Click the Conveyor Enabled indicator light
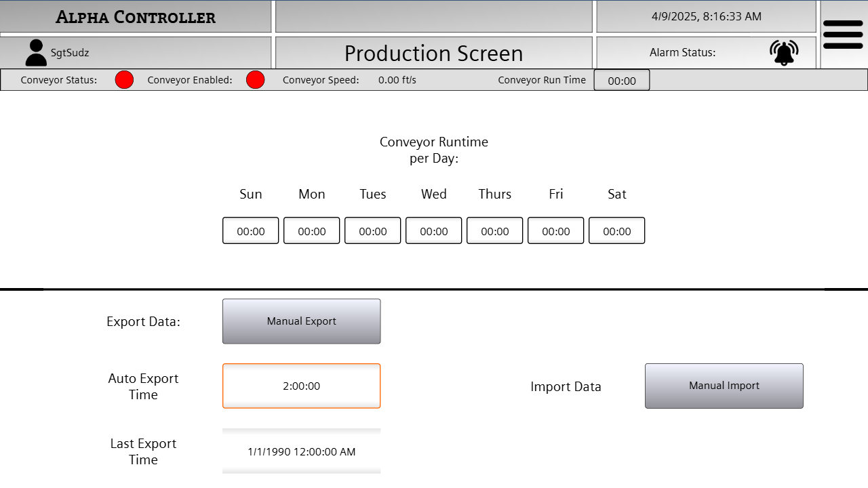This screenshot has width=868, height=488. tap(255, 79)
